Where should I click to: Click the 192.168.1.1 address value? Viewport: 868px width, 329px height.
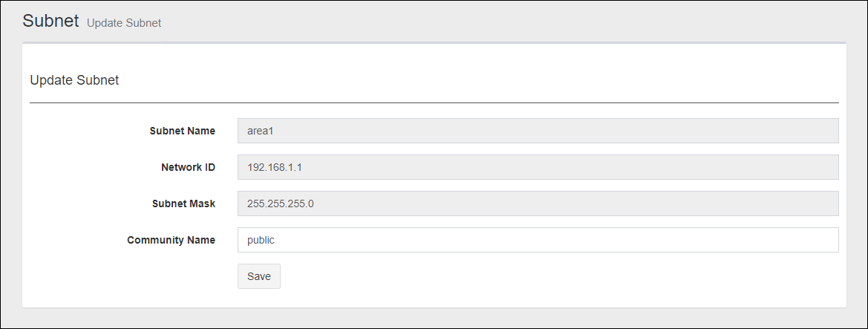pyautogui.click(x=275, y=167)
